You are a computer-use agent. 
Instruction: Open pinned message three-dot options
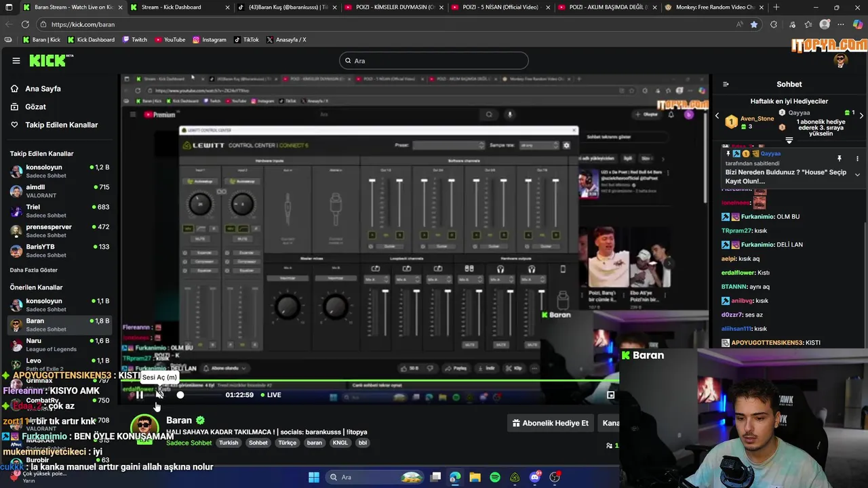(x=857, y=159)
